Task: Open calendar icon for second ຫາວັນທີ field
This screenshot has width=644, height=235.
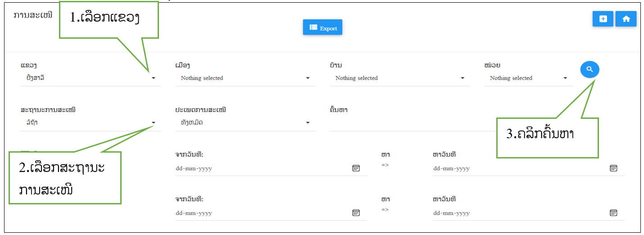Action: 613,213
